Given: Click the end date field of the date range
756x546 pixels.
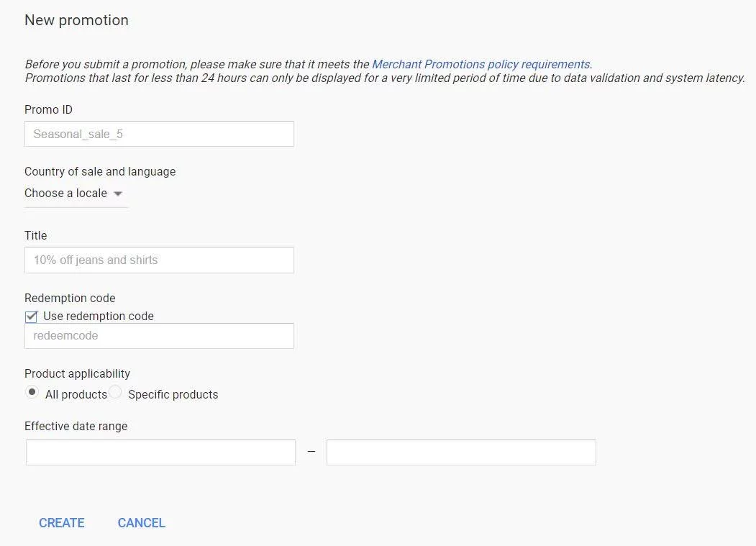Looking at the screenshot, I should (461, 452).
